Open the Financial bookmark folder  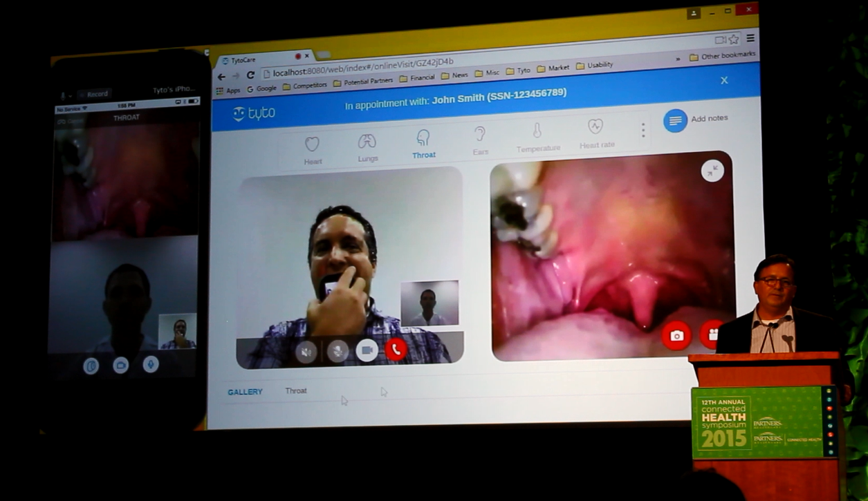click(x=417, y=78)
